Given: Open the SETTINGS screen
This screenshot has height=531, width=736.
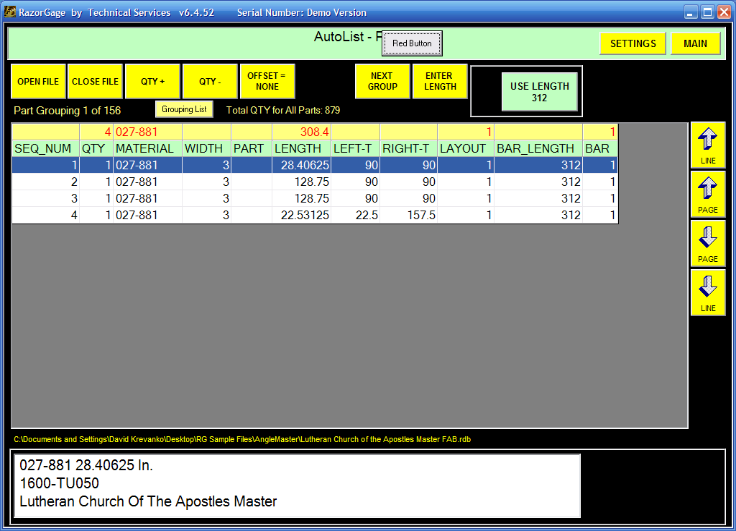Looking at the screenshot, I should pyautogui.click(x=632, y=44).
